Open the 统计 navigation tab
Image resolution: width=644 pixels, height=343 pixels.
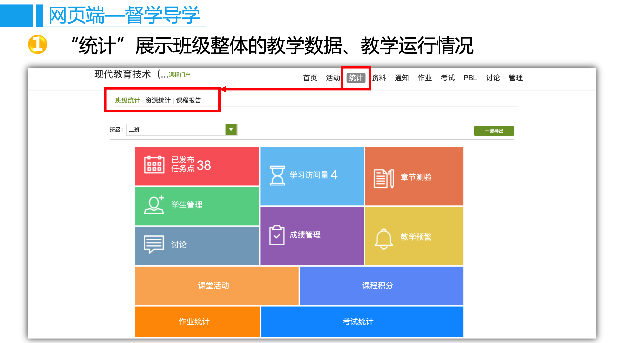356,78
